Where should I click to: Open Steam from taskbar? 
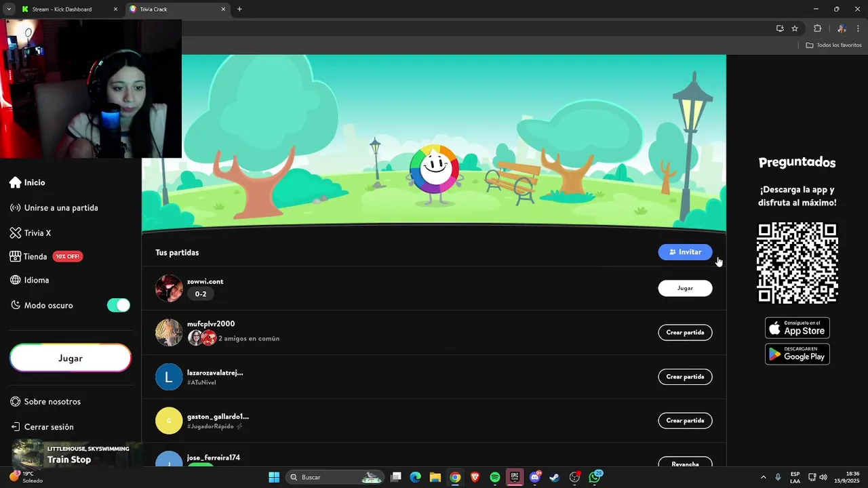[555, 477]
